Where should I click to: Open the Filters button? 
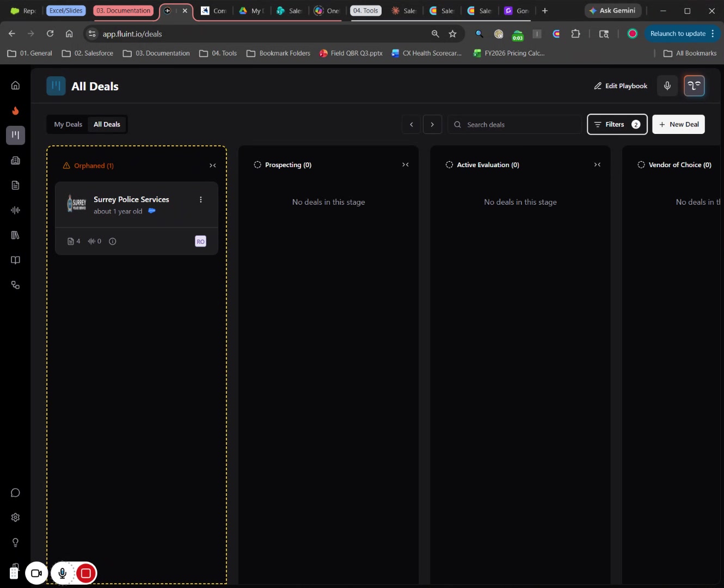pyautogui.click(x=617, y=125)
